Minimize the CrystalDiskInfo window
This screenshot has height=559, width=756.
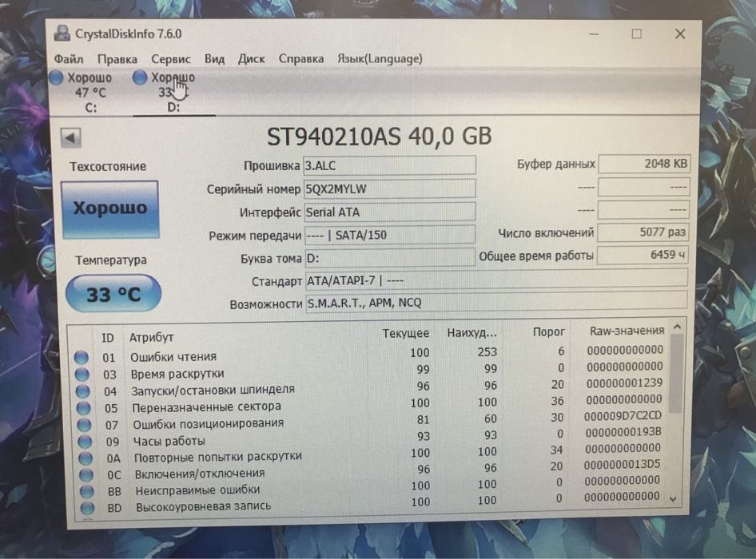594,34
